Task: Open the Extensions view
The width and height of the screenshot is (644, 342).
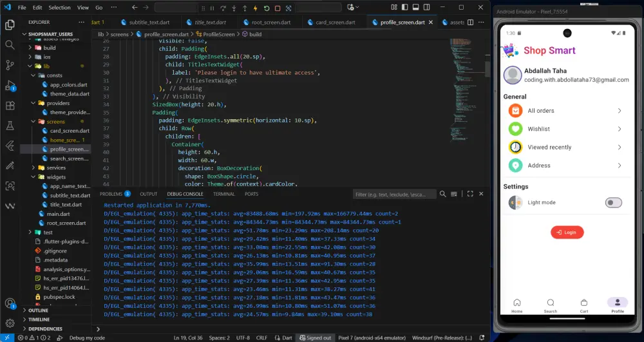Action: (10, 106)
